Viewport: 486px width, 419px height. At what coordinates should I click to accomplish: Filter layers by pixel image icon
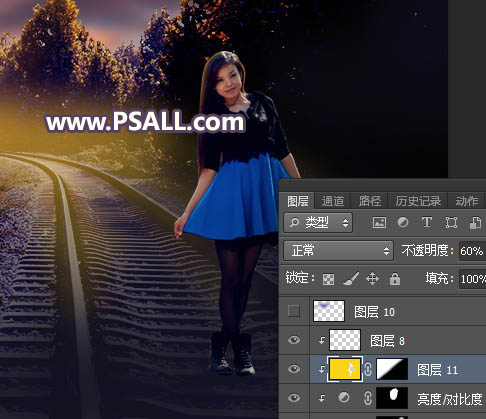(x=379, y=222)
